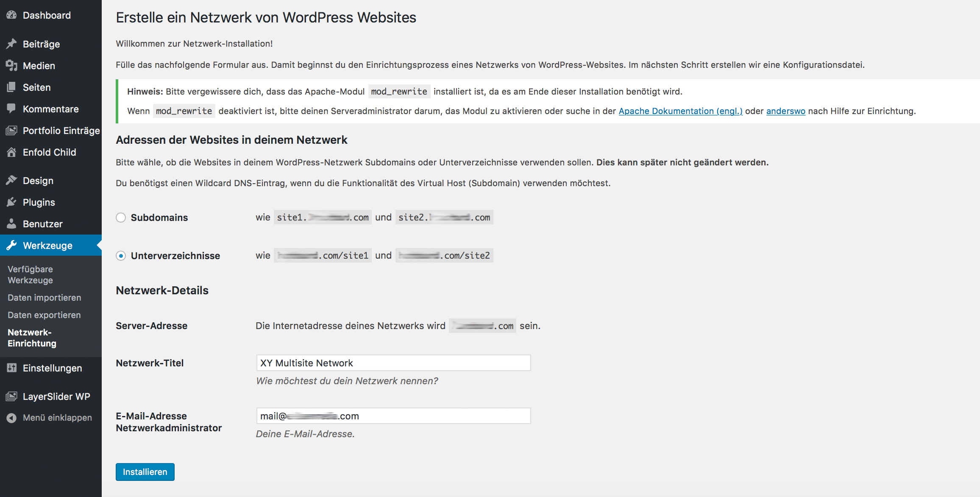Screen dimensions: 980x497
Task: Click the Design paintbrush icon
Action: coord(11,180)
